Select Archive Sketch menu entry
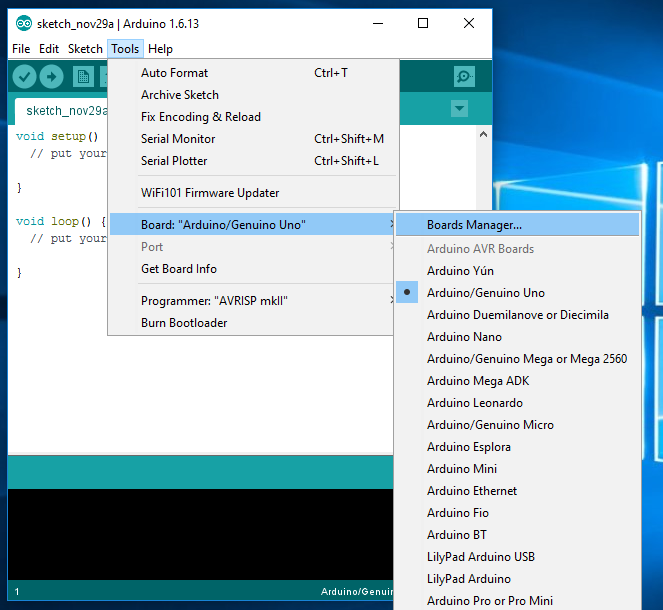Viewport: 663px width, 610px height. pyautogui.click(x=253, y=95)
